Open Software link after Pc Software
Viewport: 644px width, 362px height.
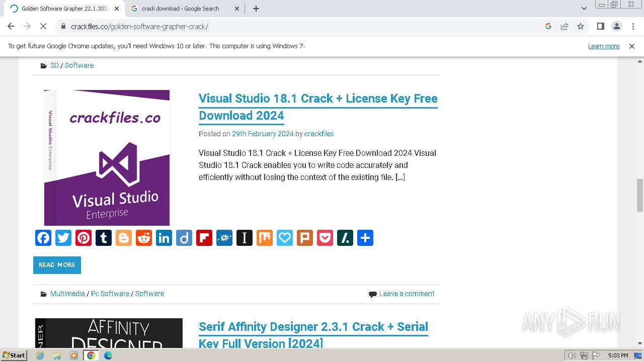click(149, 294)
